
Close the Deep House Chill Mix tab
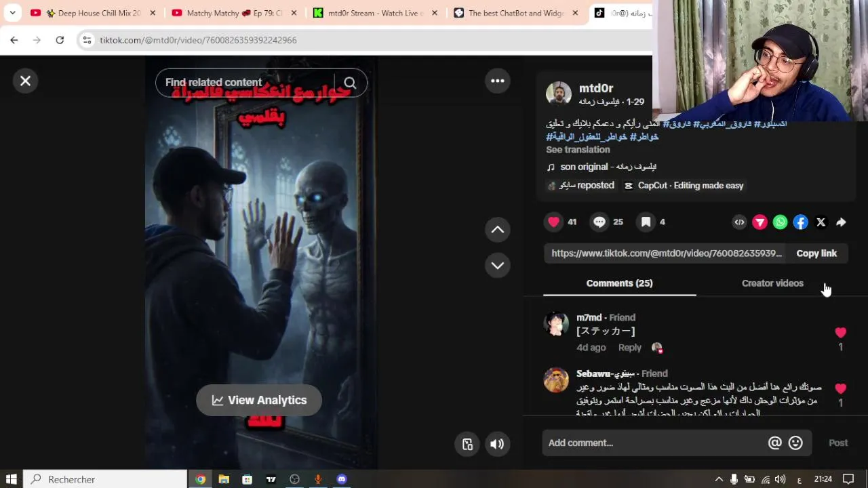pos(153,13)
